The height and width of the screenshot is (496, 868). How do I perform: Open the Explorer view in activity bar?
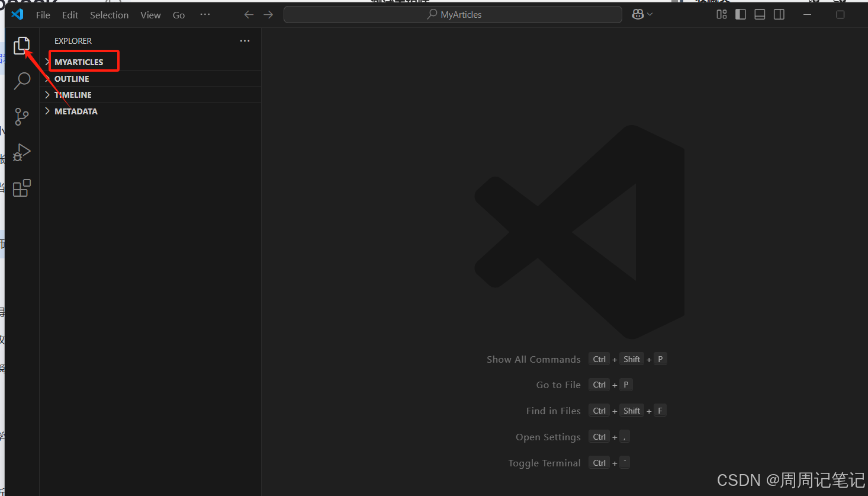tap(22, 45)
